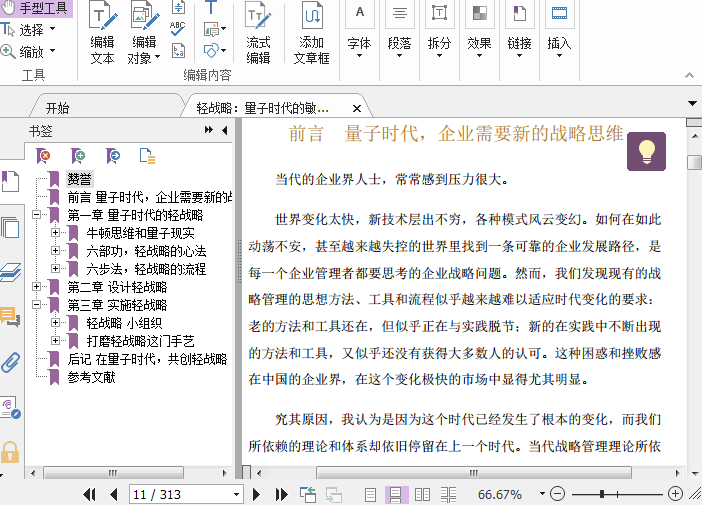Go to the previous page

coord(114,495)
